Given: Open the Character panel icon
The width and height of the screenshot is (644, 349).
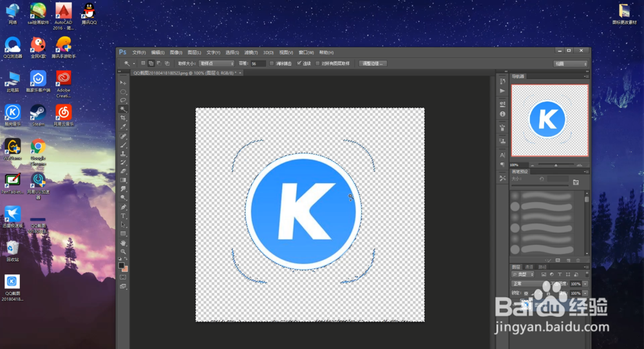Looking at the screenshot, I should click(x=502, y=155).
